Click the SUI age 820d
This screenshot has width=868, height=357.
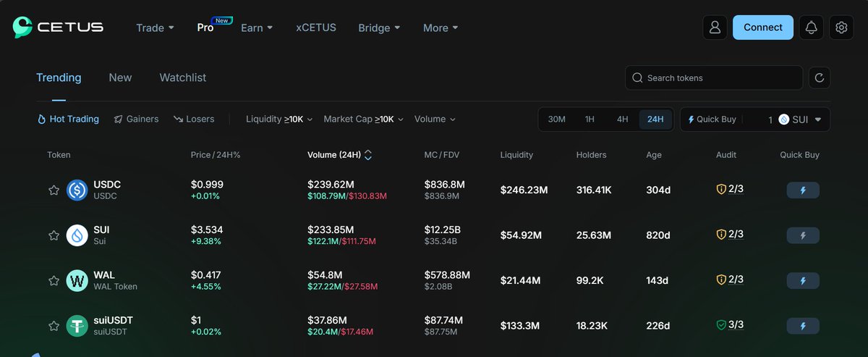point(658,235)
